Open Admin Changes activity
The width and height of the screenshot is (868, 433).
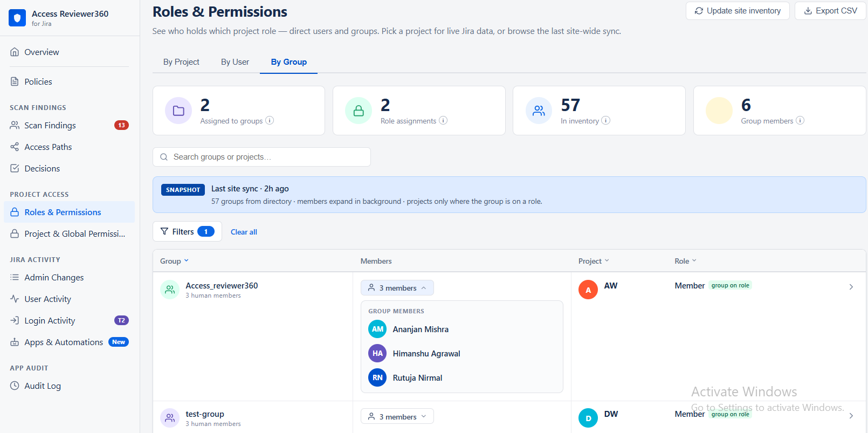[69, 278]
